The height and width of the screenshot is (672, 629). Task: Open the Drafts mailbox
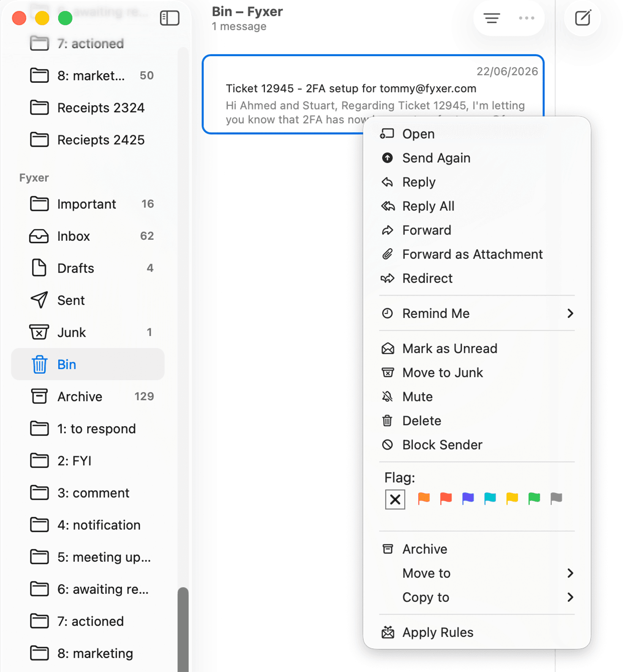click(x=88, y=268)
